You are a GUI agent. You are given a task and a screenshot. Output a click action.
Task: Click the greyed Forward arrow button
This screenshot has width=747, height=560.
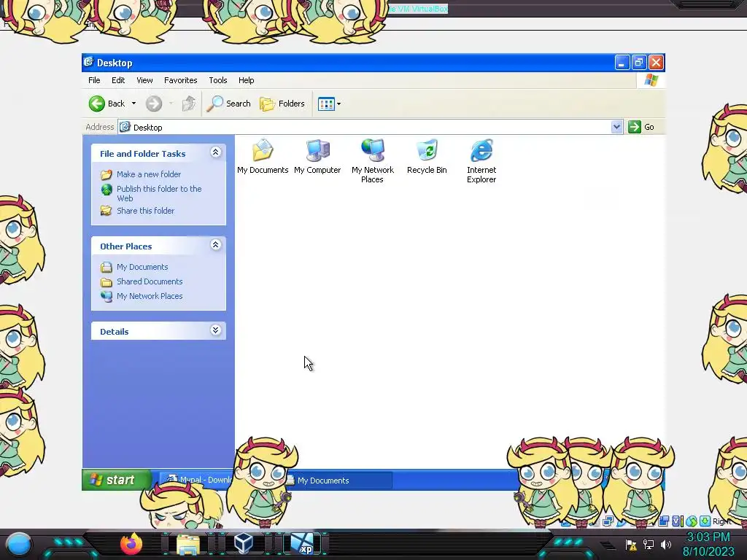pyautogui.click(x=154, y=104)
